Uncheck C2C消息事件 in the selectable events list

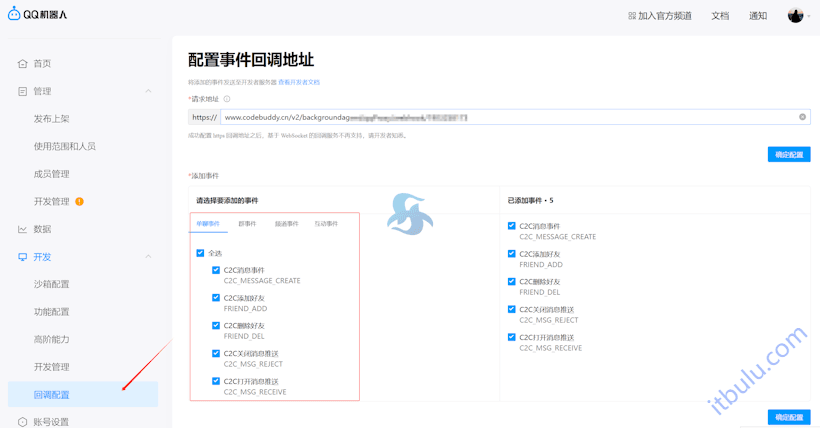(x=215, y=270)
